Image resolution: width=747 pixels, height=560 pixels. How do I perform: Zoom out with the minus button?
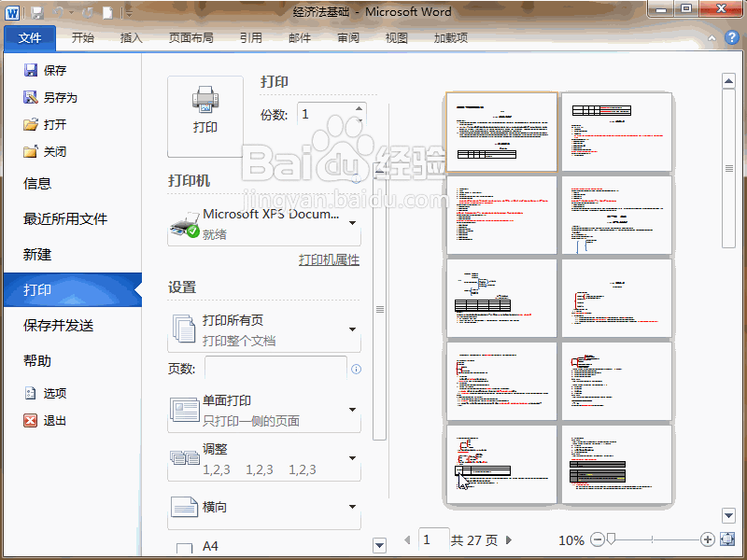[597, 539]
